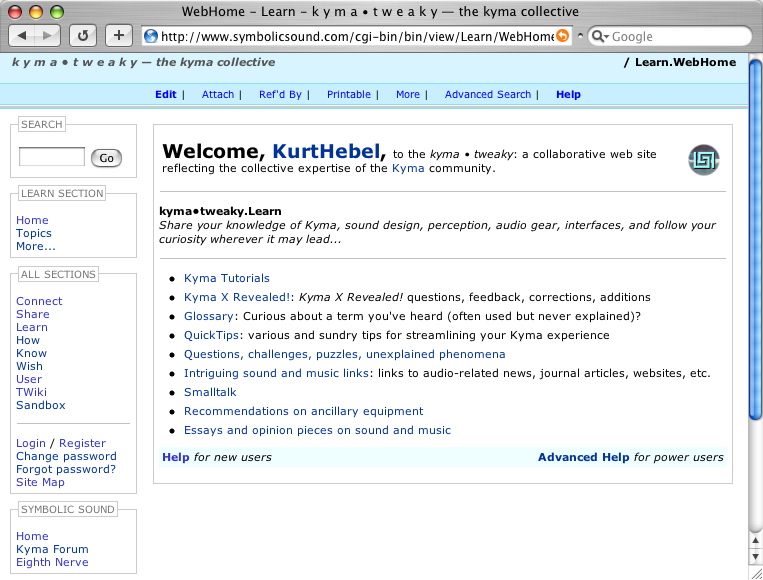The image size is (763, 580).
Task: Open the Kyma Tutorials link
Action: tap(227, 278)
